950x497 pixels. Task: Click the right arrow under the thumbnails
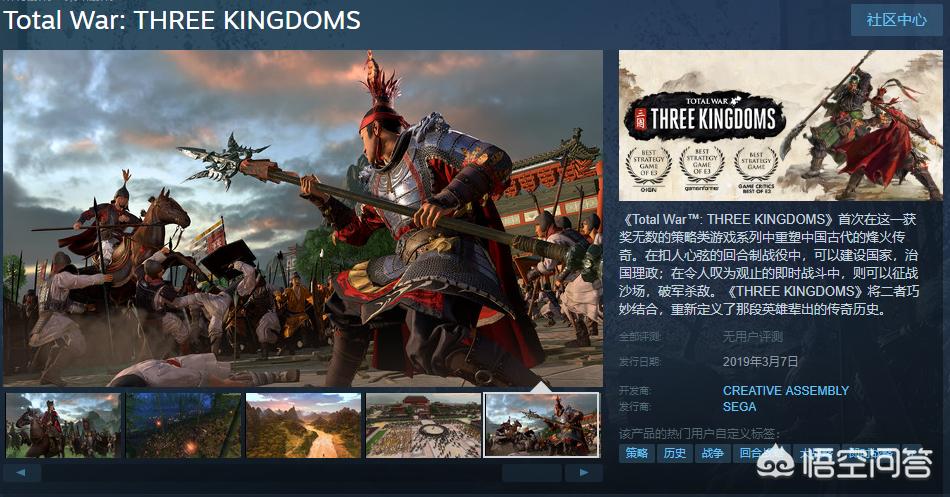[x=583, y=472]
